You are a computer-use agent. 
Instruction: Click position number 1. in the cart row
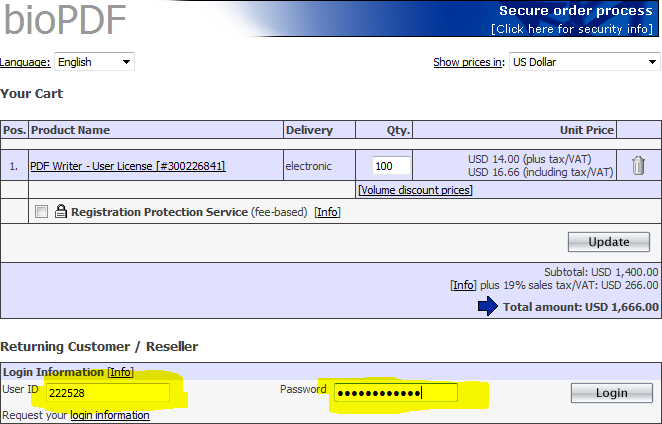(14, 166)
